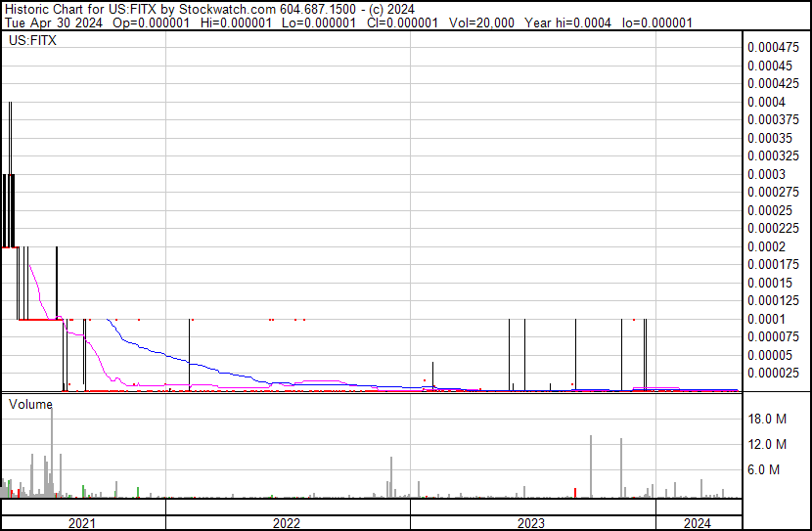Select the 0.0001 price axis label

766,319
